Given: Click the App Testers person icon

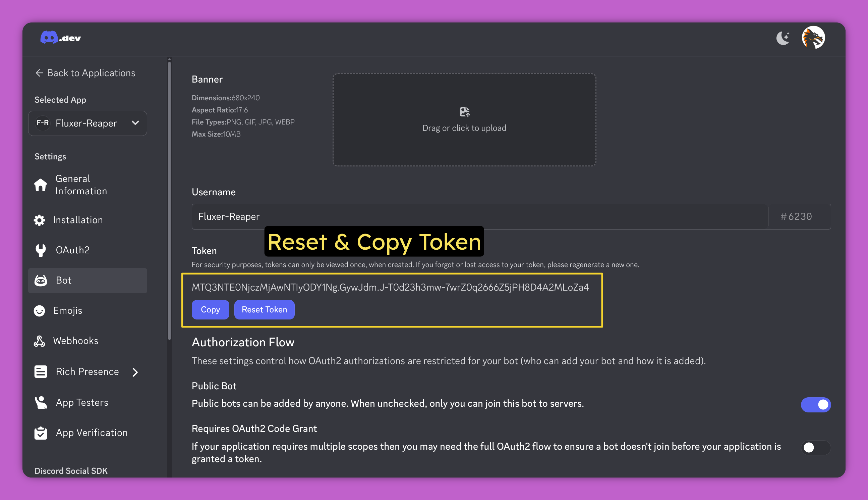Looking at the screenshot, I should tap(41, 402).
